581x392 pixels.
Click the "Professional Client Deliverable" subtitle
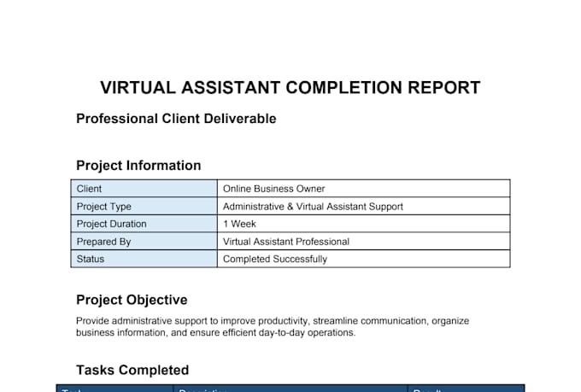(176, 119)
